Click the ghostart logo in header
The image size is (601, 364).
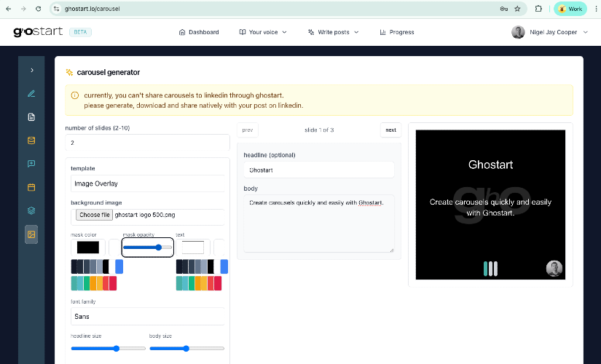pos(38,32)
